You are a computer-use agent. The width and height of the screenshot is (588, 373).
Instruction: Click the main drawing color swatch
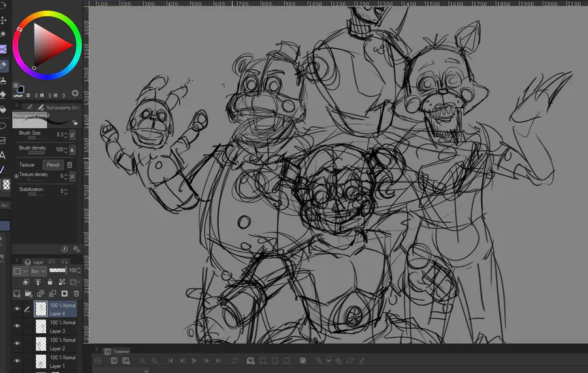[x=16, y=86]
